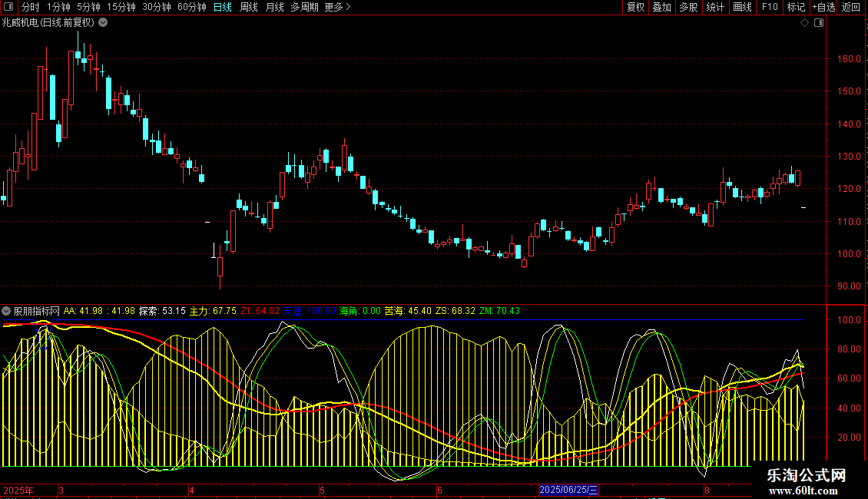Open the 统计 statistics tool
The width and height of the screenshot is (868, 499).
pos(715,7)
